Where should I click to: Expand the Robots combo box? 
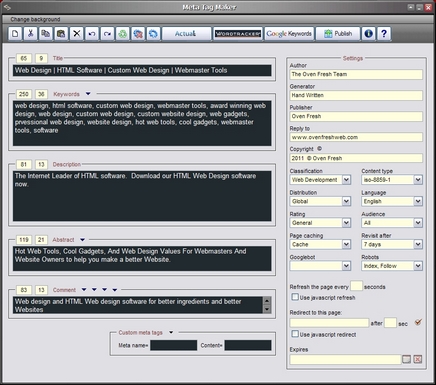point(418,266)
